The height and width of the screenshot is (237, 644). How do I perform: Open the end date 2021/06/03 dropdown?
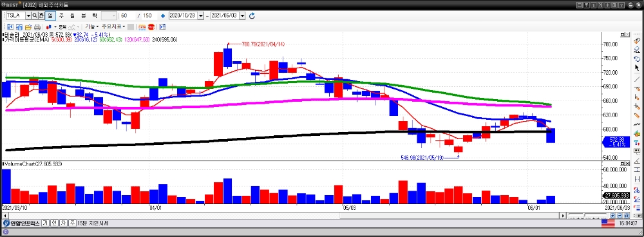point(242,15)
